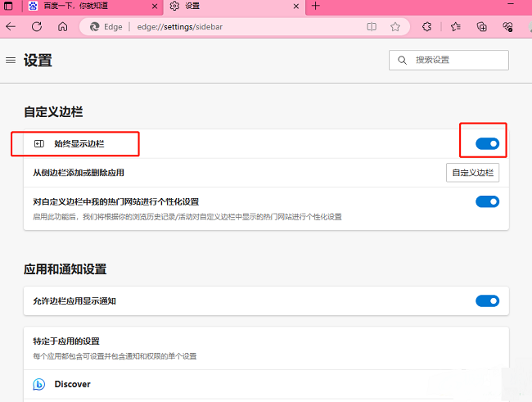The image size is (532, 402).
Task: Open the collections icon in toolbar
Action: point(482,26)
